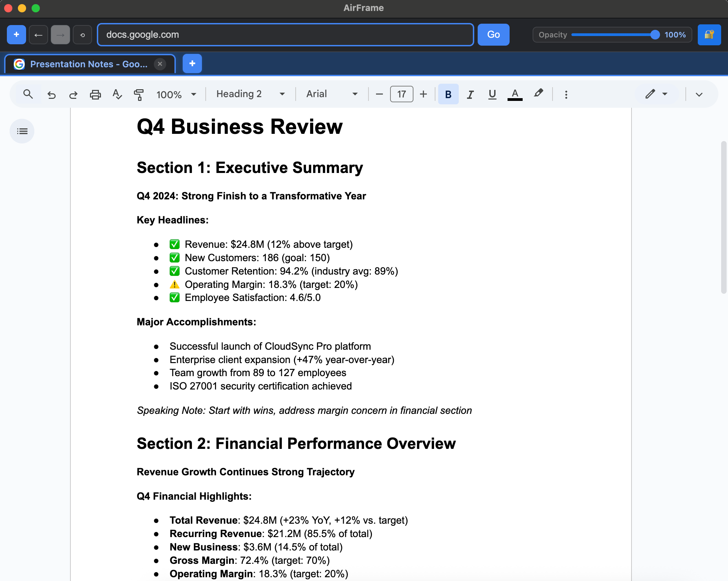Run the spelling and grammar check

coord(117,94)
